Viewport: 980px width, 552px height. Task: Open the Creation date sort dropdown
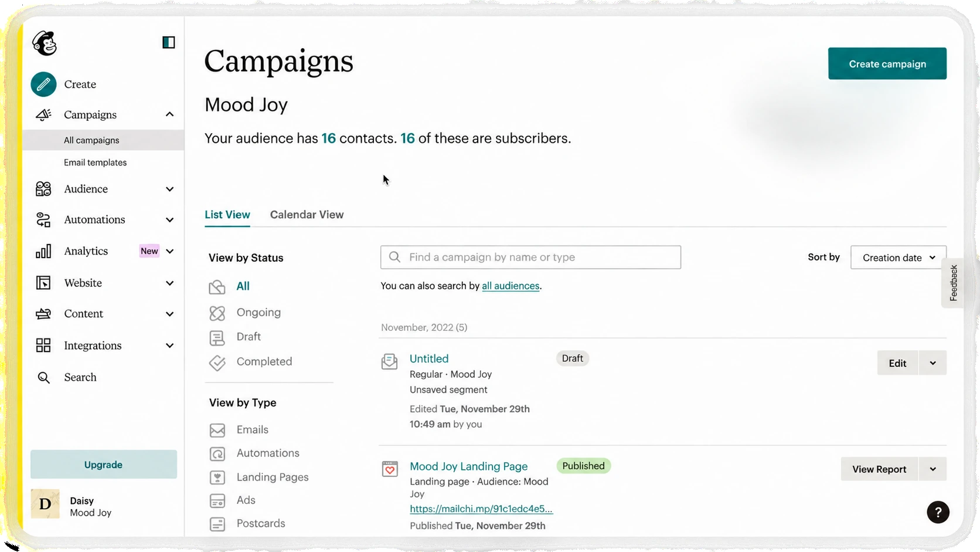[x=899, y=258]
